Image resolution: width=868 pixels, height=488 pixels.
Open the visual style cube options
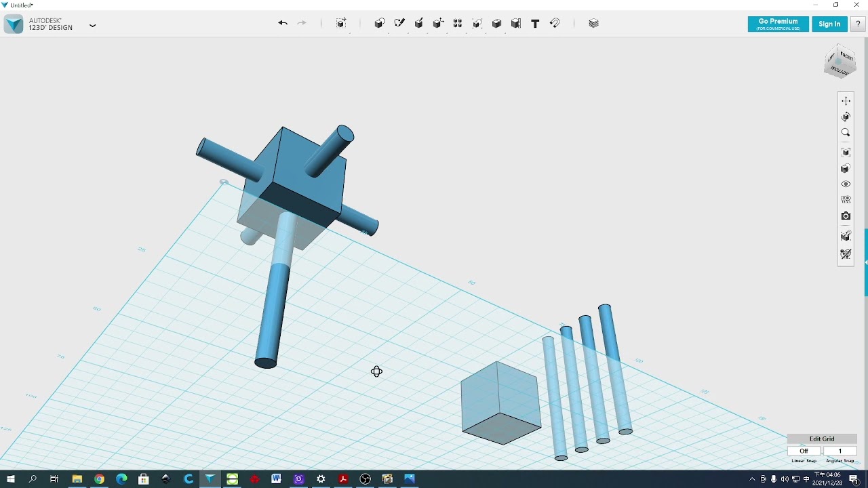846,168
